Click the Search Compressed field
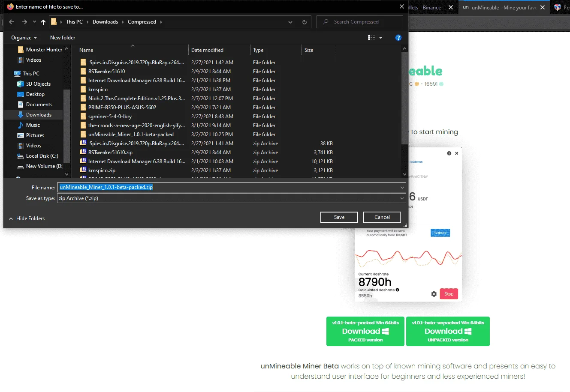The height and width of the screenshot is (392, 570). click(360, 22)
